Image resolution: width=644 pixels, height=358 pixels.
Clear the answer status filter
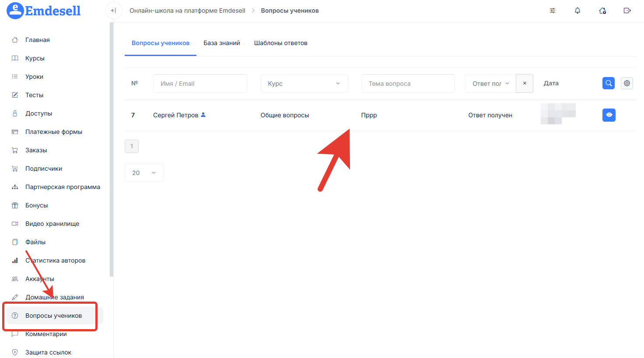[525, 83]
